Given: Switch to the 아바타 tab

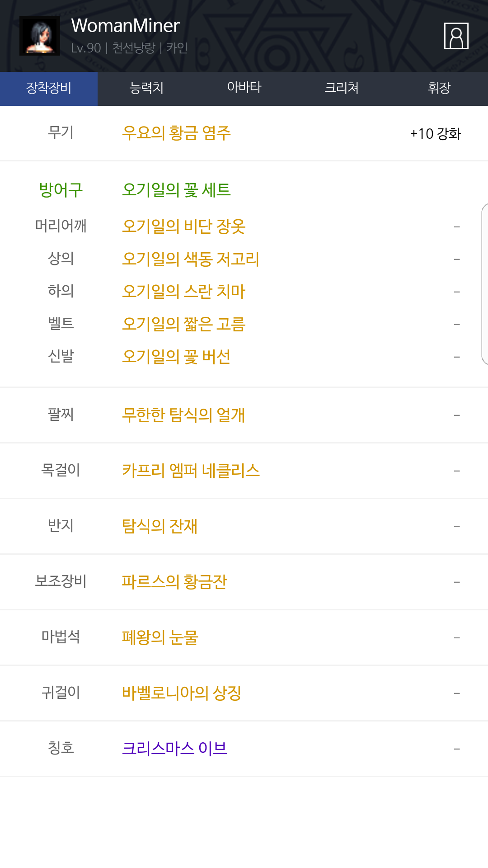Looking at the screenshot, I should (244, 89).
